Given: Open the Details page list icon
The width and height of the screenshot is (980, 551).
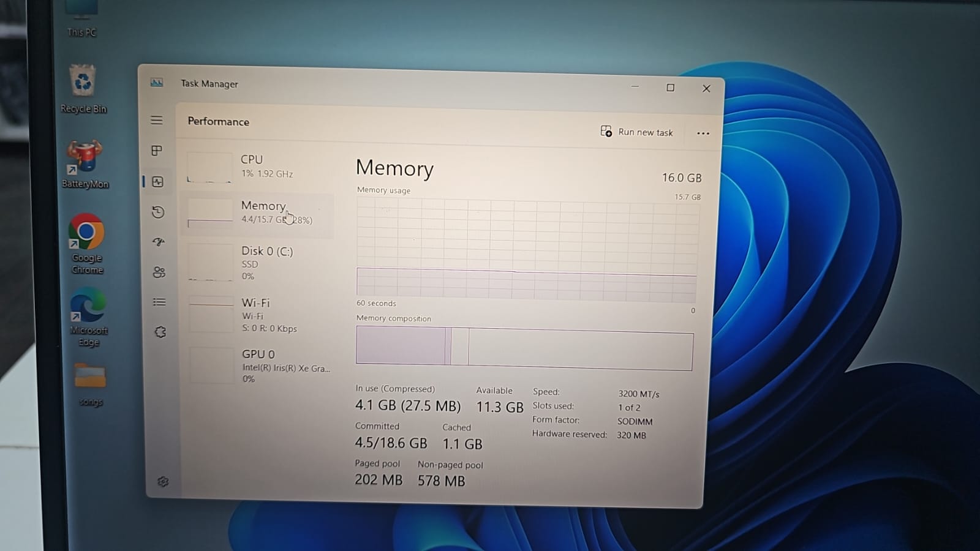Looking at the screenshot, I should (159, 302).
